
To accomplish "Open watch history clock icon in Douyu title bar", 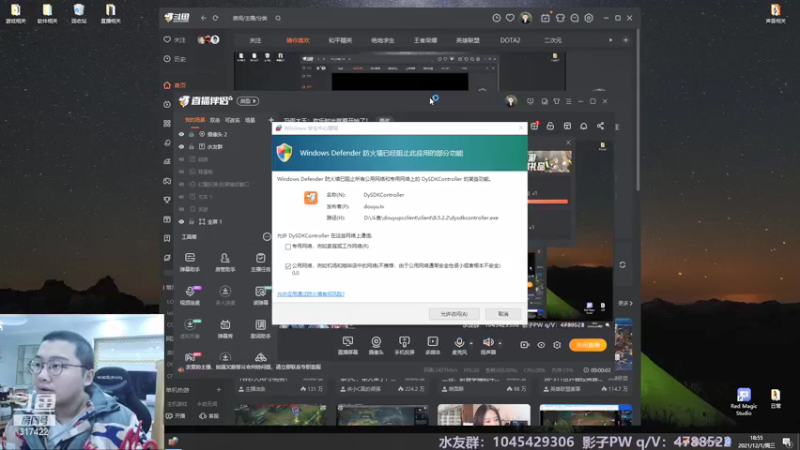I will [x=496, y=18].
